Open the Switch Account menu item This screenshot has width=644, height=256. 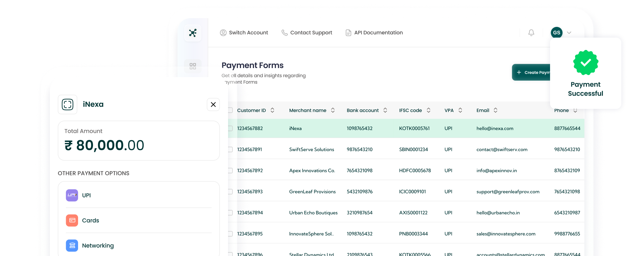coord(244,33)
